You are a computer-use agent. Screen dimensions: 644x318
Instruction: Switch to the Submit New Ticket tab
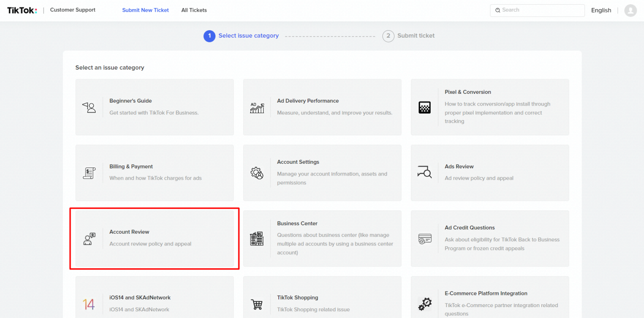pyautogui.click(x=145, y=10)
